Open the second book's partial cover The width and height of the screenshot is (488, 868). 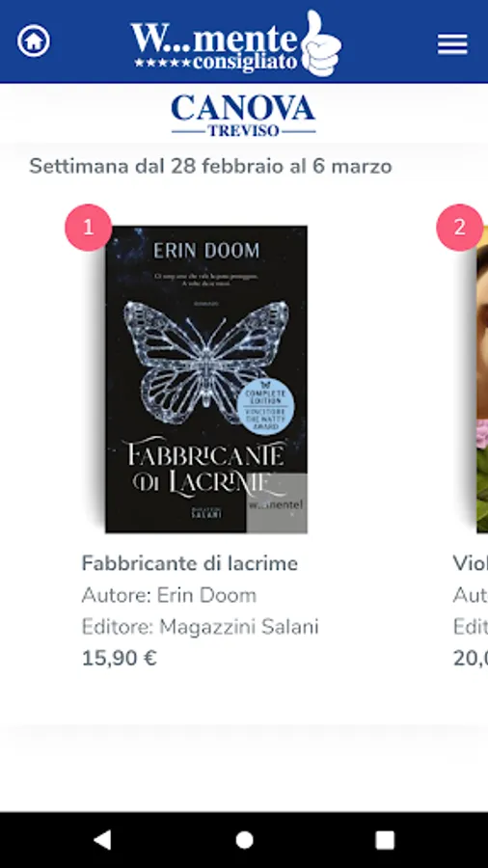482,379
